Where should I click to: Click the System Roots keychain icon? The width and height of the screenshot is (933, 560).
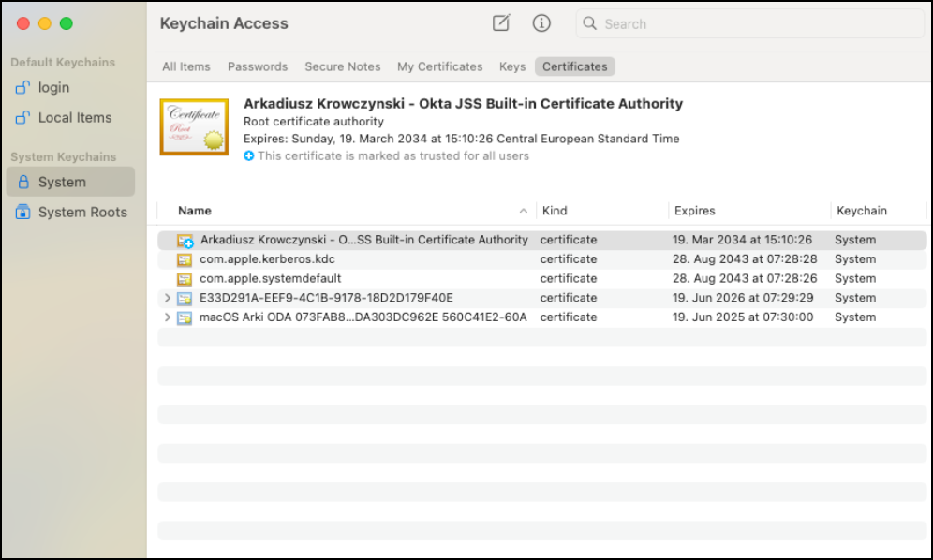pos(23,212)
